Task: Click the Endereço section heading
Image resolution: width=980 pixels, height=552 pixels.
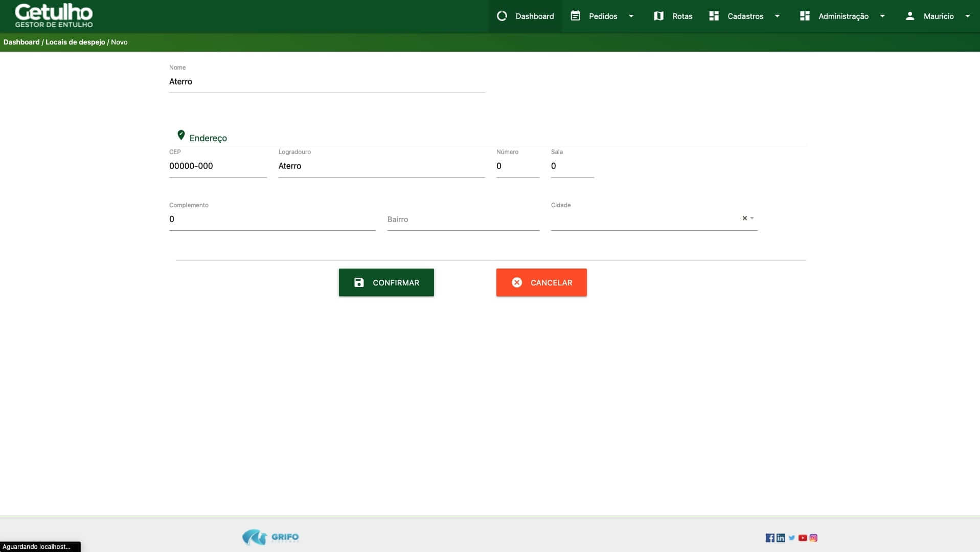Action: coord(208,138)
